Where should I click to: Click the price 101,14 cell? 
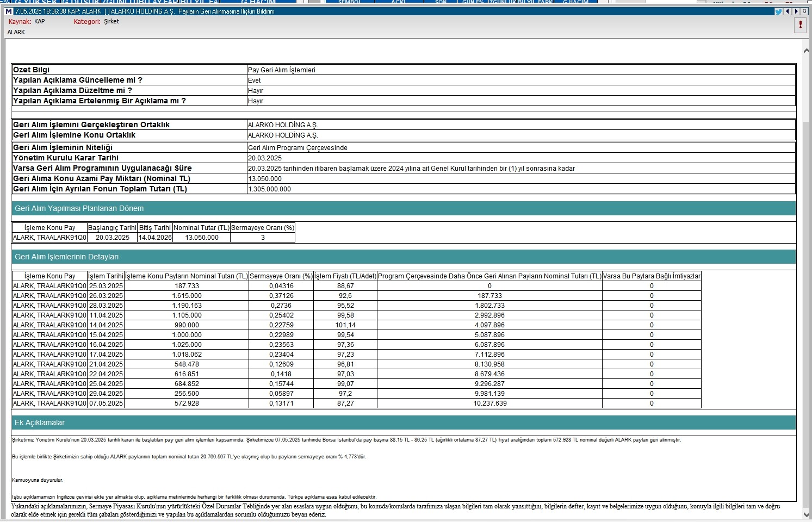point(345,325)
